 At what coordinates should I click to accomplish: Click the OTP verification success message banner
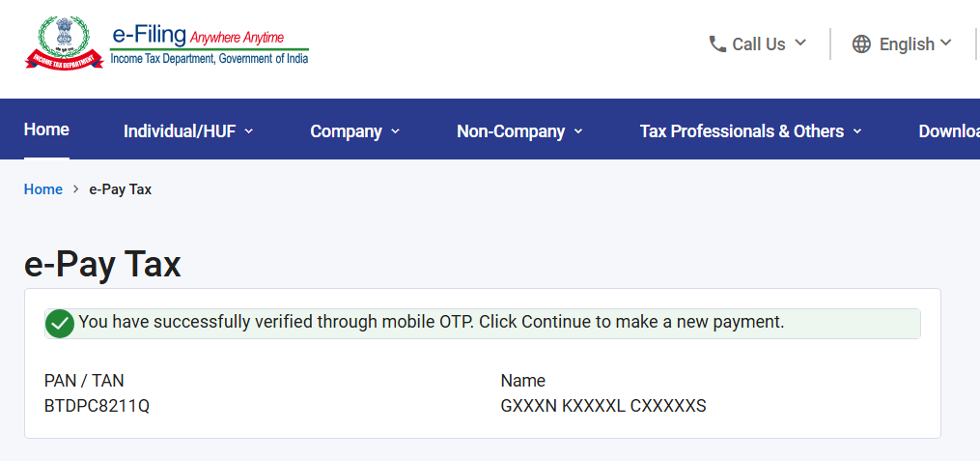click(x=483, y=324)
